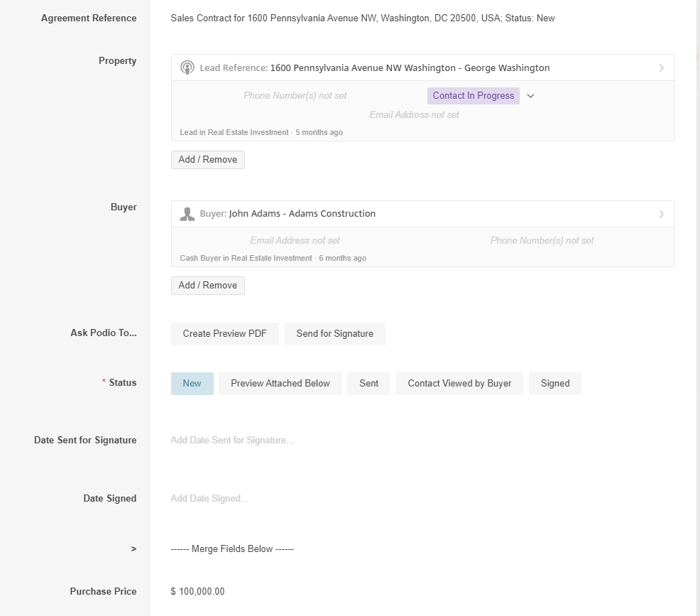Open lead via right chevron arrow
Screen dimensions: 700x616
pos(661,68)
